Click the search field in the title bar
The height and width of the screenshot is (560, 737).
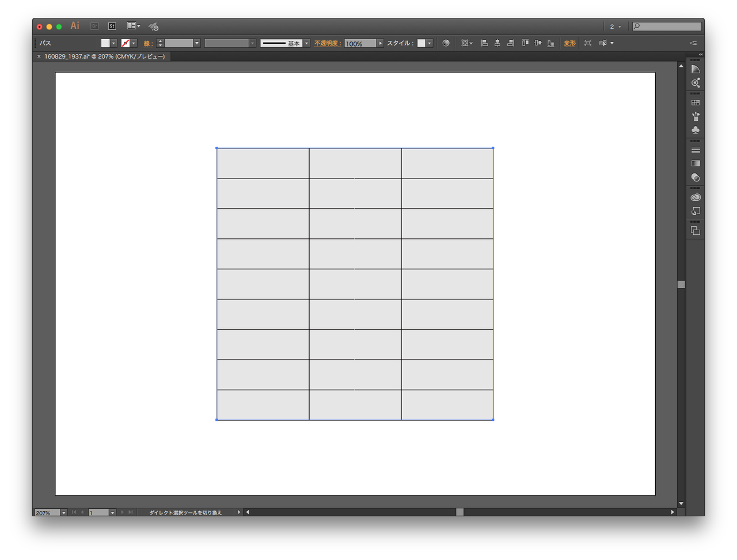[x=667, y=26]
